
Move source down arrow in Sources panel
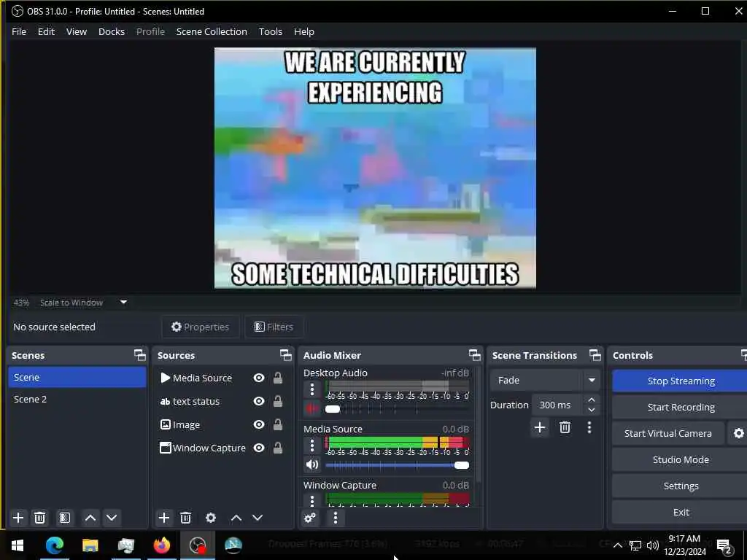point(258,518)
